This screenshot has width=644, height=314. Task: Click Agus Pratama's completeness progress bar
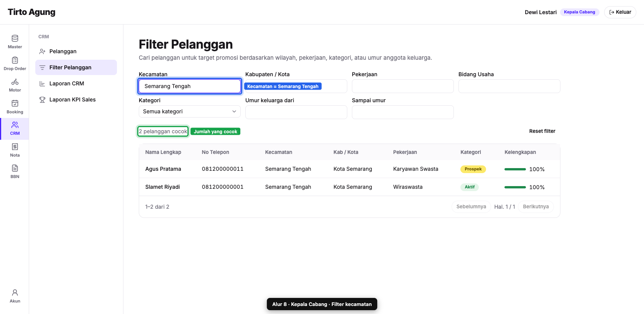pyautogui.click(x=515, y=169)
